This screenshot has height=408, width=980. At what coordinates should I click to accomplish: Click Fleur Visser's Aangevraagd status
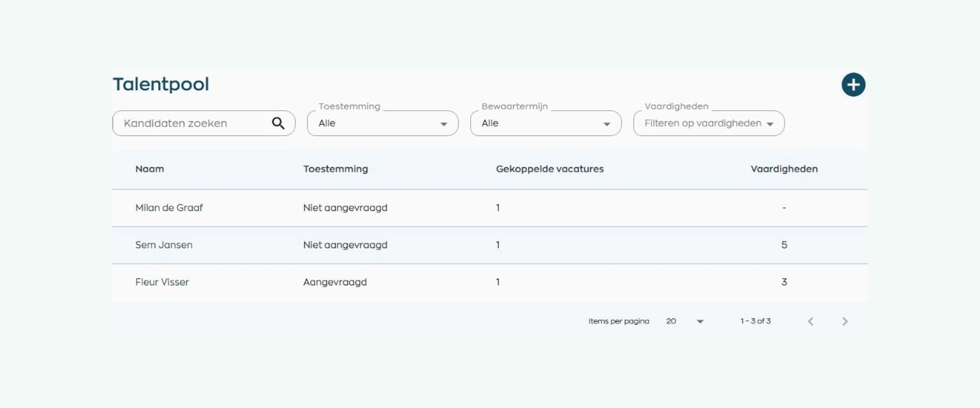click(335, 282)
